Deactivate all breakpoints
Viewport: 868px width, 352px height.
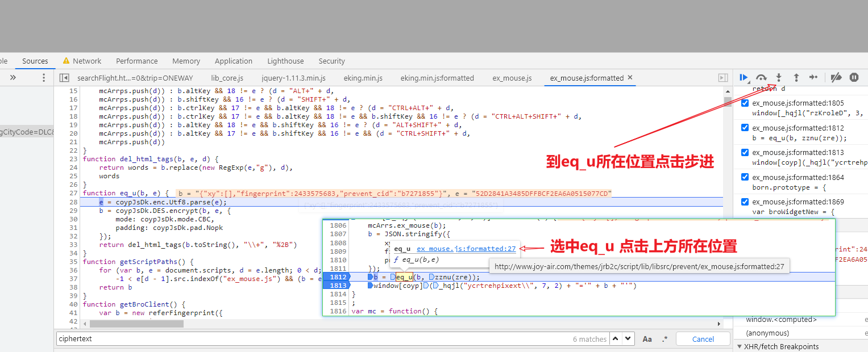pos(836,78)
